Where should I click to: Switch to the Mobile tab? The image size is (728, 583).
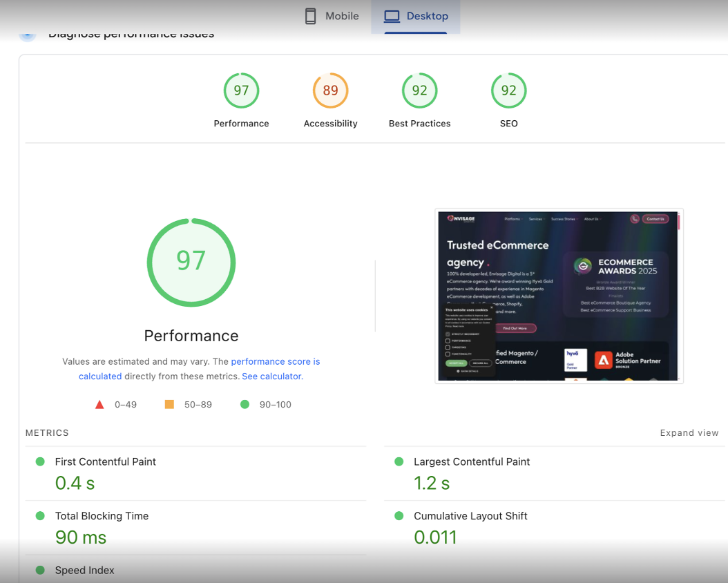332,17
